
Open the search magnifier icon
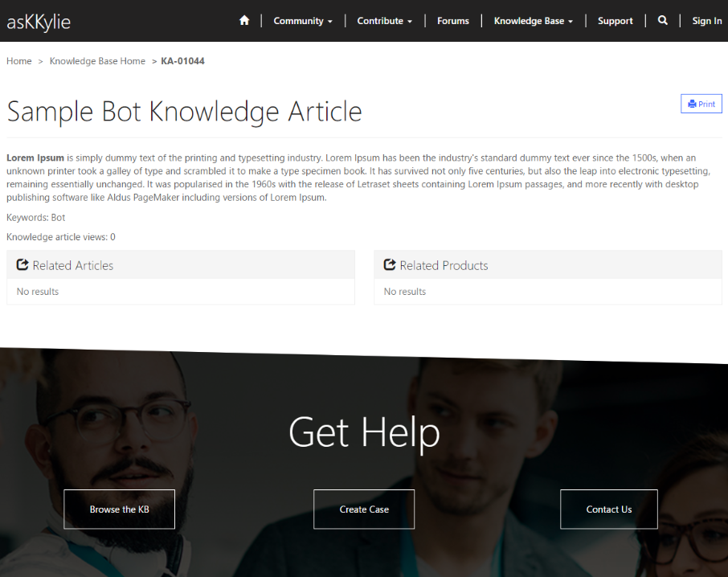[663, 20]
